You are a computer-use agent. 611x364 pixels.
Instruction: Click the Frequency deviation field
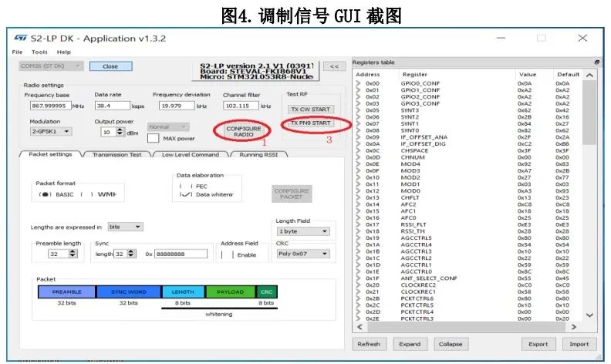(x=177, y=106)
